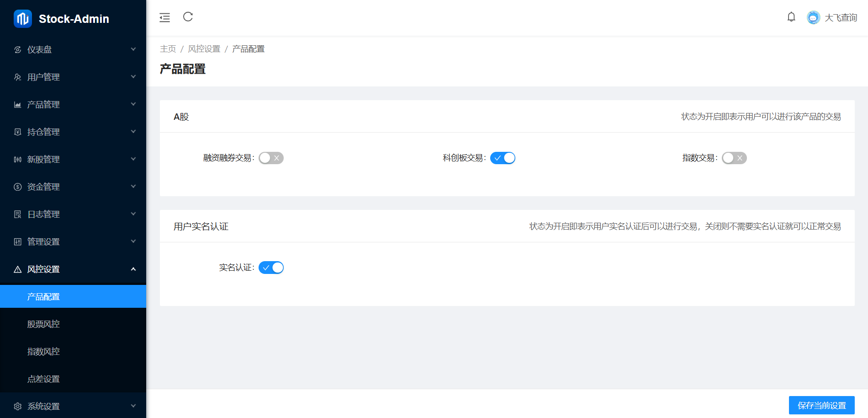The width and height of the screenshot is (868, 418).
Task: Click the 保存当前设置 button
Action: 821,405
